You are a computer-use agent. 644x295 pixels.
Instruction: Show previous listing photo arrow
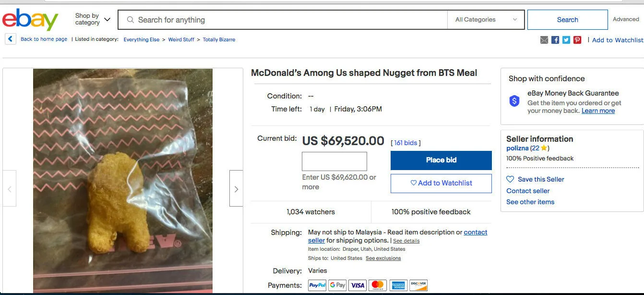click(10, 189)
